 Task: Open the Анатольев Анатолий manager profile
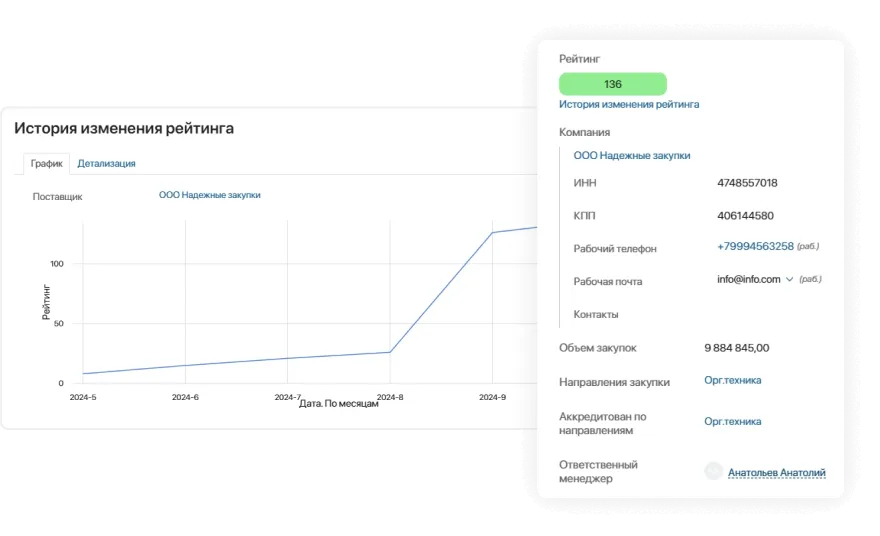tap(776, 473)
